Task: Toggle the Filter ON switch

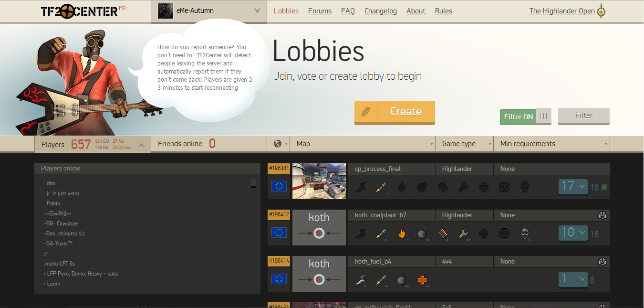Action: 526,117
